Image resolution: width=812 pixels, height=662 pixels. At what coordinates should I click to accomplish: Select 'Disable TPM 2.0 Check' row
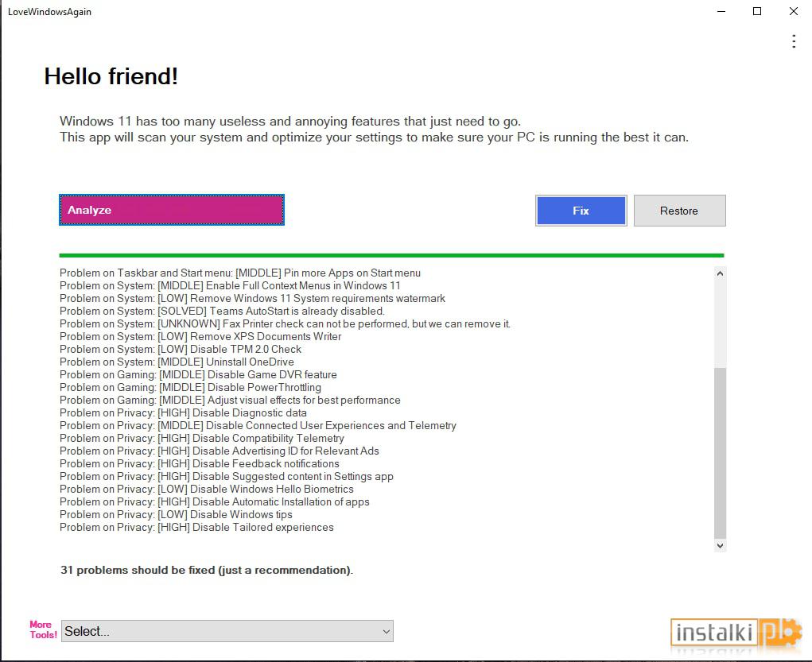(181, 349)
